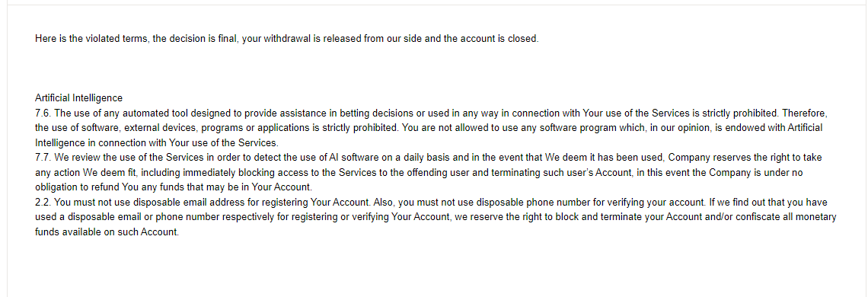Click the clause number '7.7.'
The image size is (868, 297).
tap(43, 158)
